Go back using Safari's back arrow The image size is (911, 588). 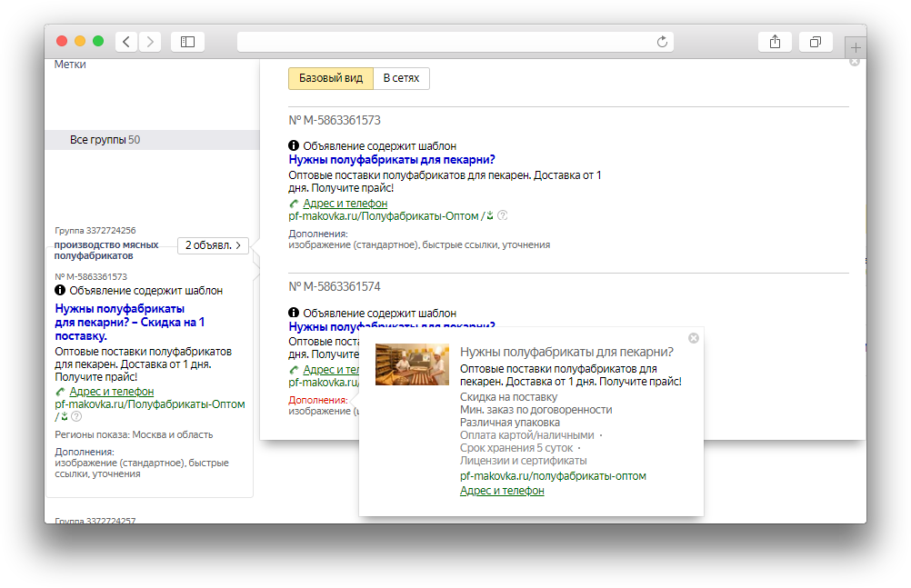(x=126, y=42)
